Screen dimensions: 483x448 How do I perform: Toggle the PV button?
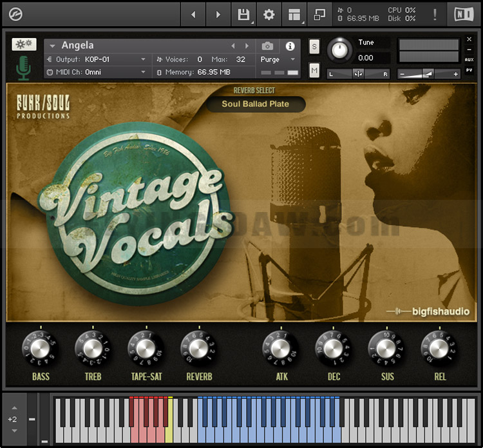(469, 70)
